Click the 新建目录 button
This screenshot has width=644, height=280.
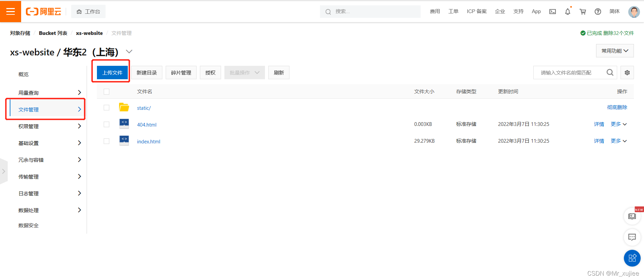(147, 73)
